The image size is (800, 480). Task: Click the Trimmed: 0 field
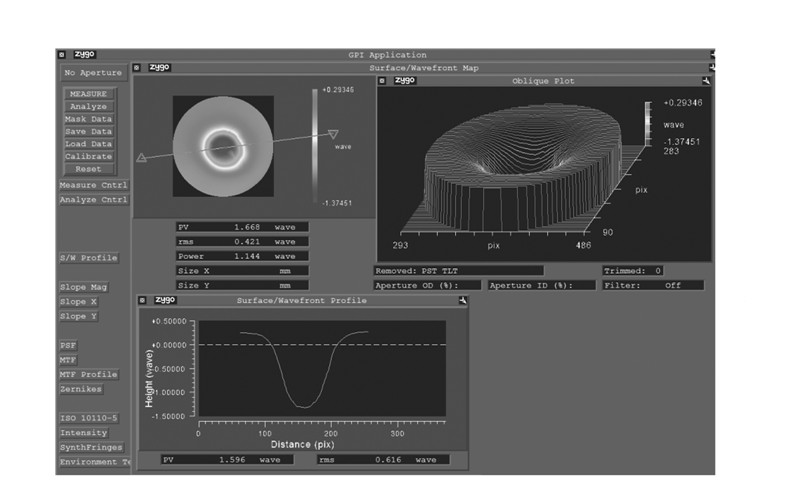click(633, 271)
